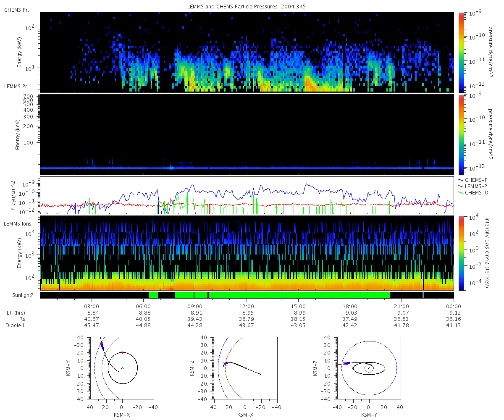Click the LEMMS Ions panel label
Image resolution: width=504 pixels, height=420 pixels.
pos(18,223)
